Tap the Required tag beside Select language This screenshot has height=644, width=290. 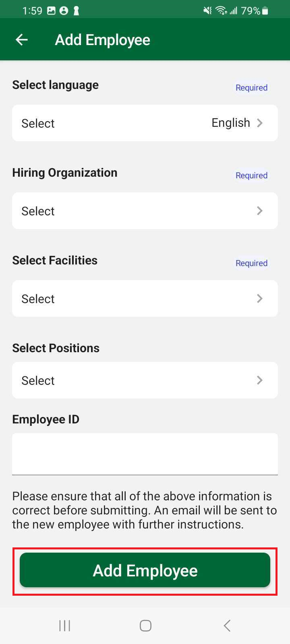251,88
